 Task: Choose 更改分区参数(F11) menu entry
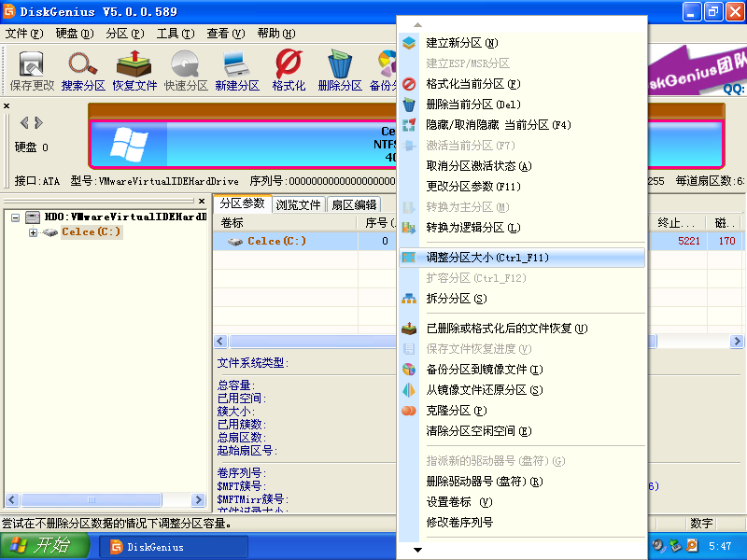522,187
